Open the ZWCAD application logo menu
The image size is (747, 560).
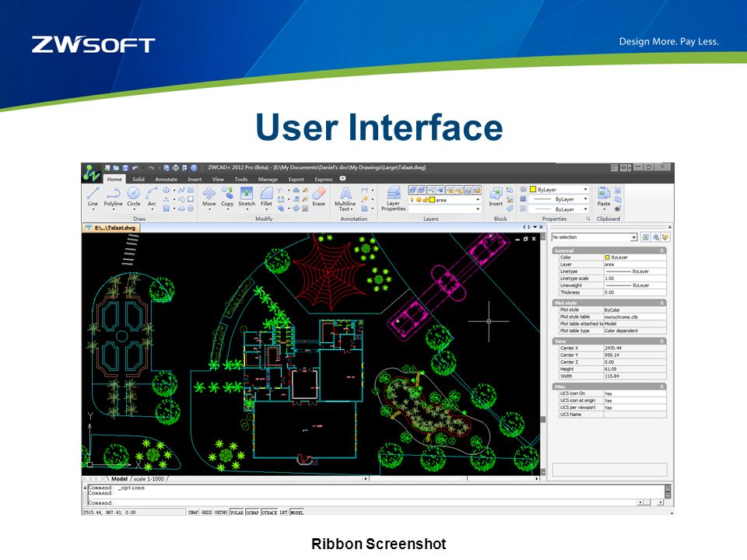click(x=91, y=173)
